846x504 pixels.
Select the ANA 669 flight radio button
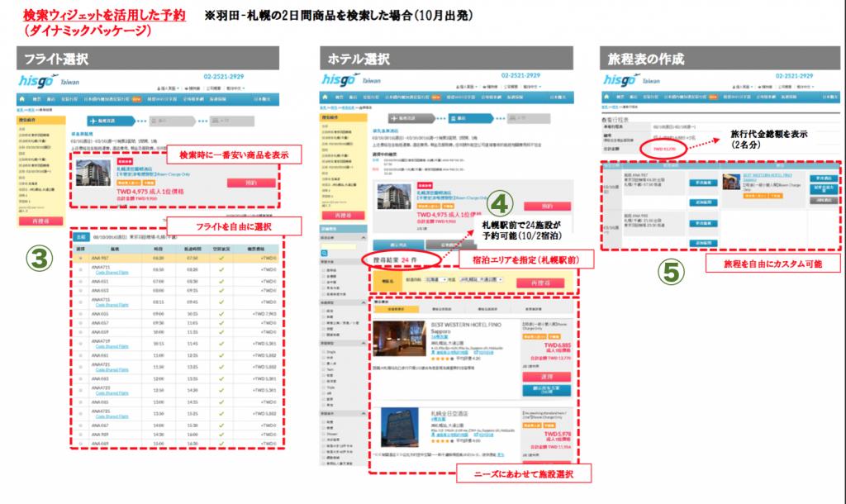[80, 443]
